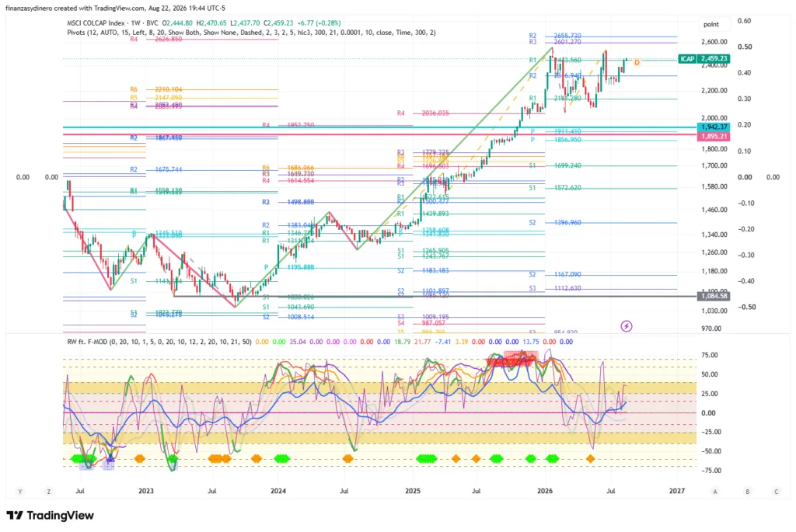Click the 35.04 indicator value

point(298,342)
